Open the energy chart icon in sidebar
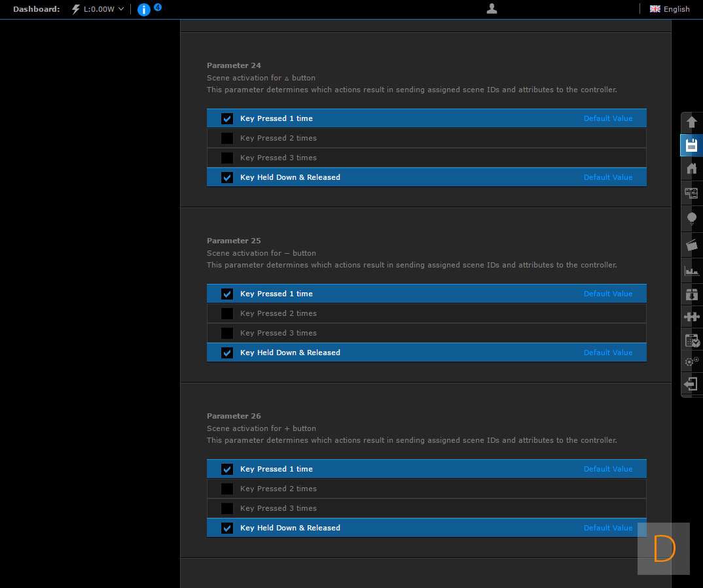This screenshot has width=703, height=588. pyautogui.click(x=691, y=270)
